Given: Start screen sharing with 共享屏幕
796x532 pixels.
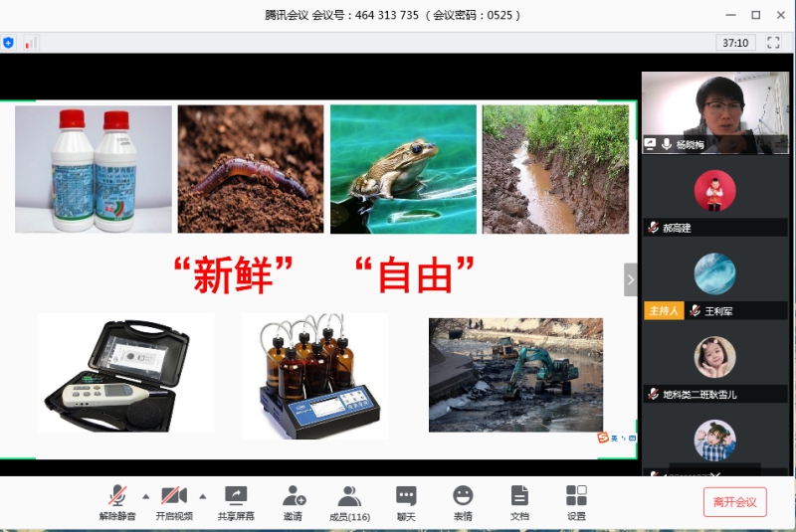Looking at the screenshot, I should (x=236, y=501).
